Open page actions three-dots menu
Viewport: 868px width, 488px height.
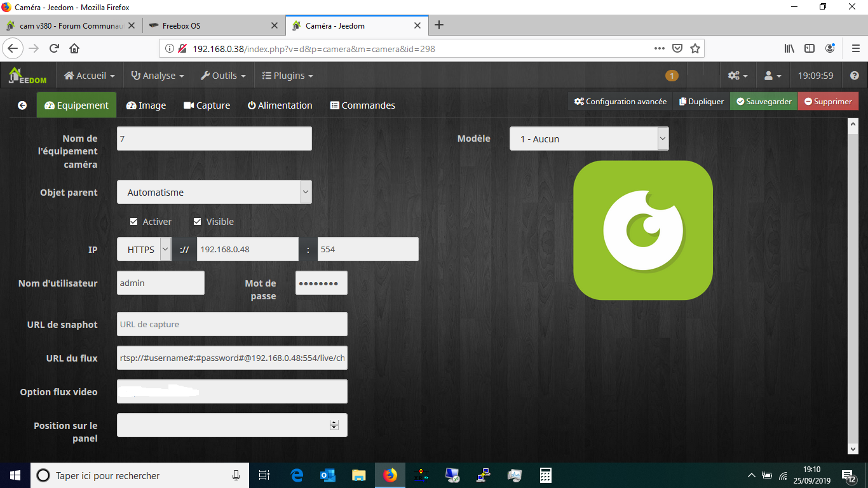(660, 48)
